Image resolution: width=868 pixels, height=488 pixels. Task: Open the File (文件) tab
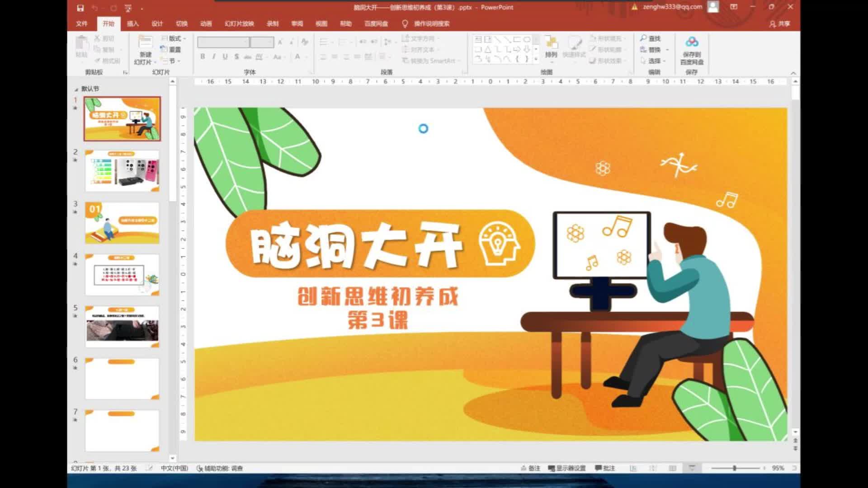point(82,23)
